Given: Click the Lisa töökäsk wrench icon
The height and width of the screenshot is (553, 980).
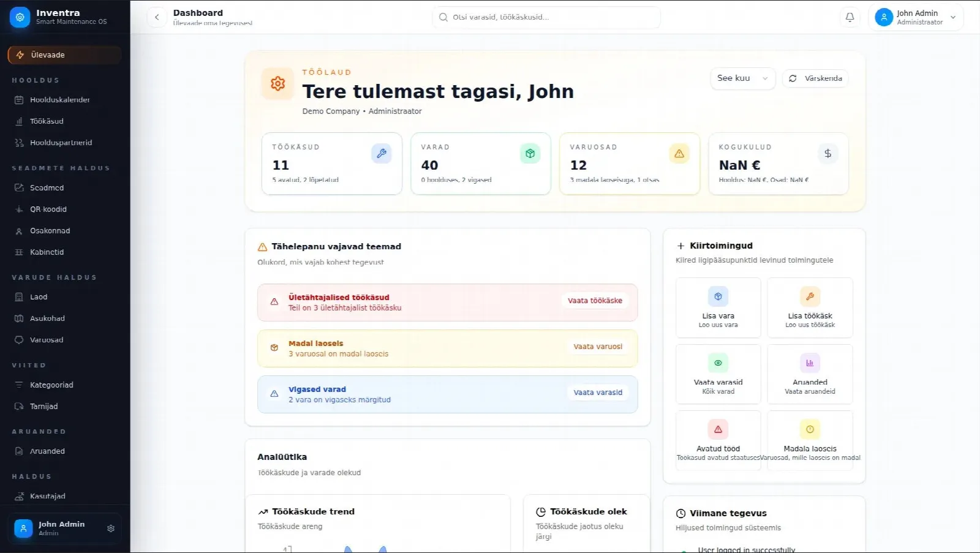Looking at the screenshot, I should [x=810, y=296].
